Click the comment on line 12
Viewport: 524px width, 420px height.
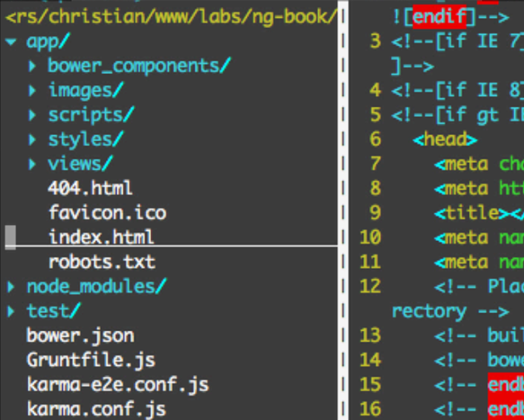click(x=479, y=287)
